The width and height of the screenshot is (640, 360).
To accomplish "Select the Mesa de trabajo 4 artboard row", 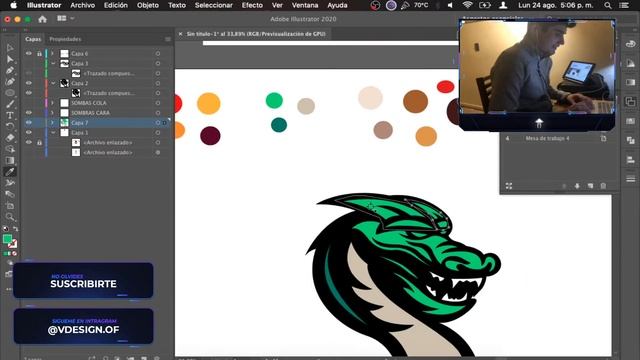I will coord(558,138).
